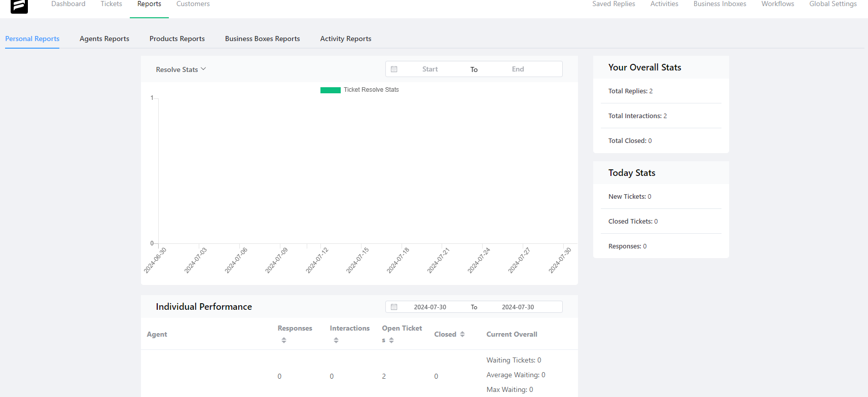Screen dimensions: 868x397
Task: Click Closed Tickets: 0 stat
Action: (x=633, y=222)
